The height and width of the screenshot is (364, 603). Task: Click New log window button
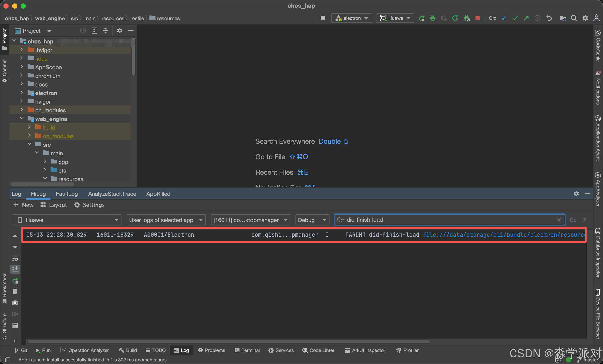coord(23,205)
